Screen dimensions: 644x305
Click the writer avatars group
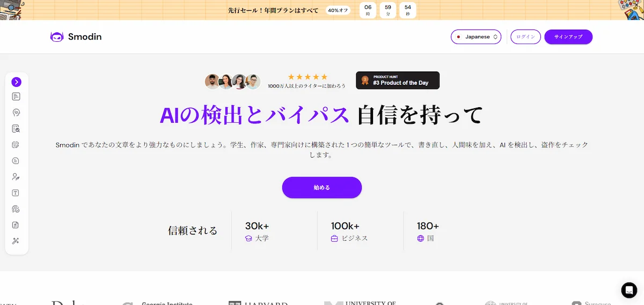232,81
